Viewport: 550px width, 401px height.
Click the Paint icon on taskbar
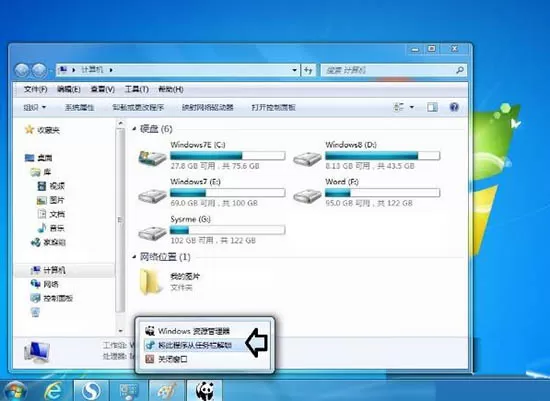coord(166,390)
